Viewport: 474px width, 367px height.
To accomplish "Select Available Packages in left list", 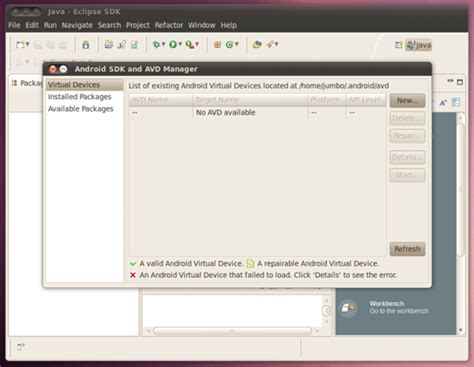I will point(81,109).
